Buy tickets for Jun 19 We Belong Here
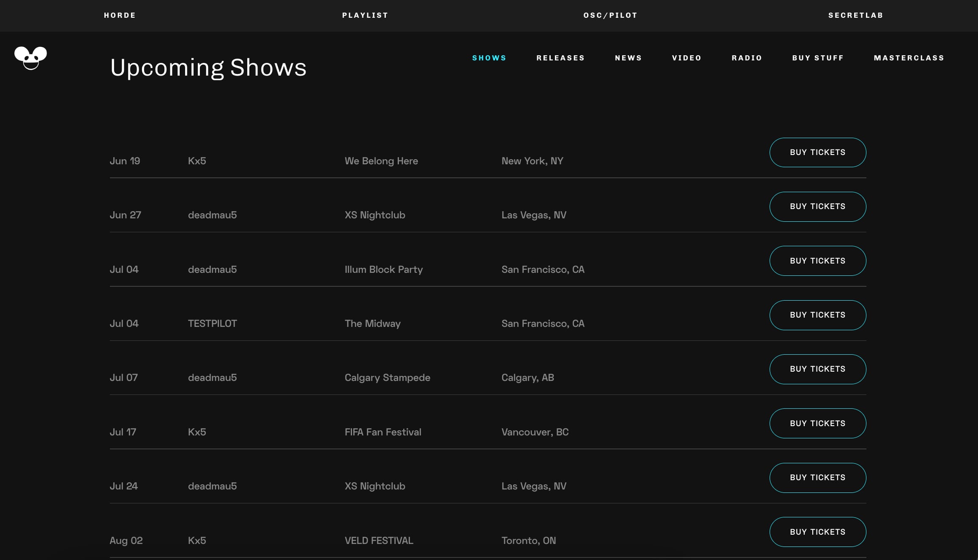978x560 pixels. [x=818, y=152]
